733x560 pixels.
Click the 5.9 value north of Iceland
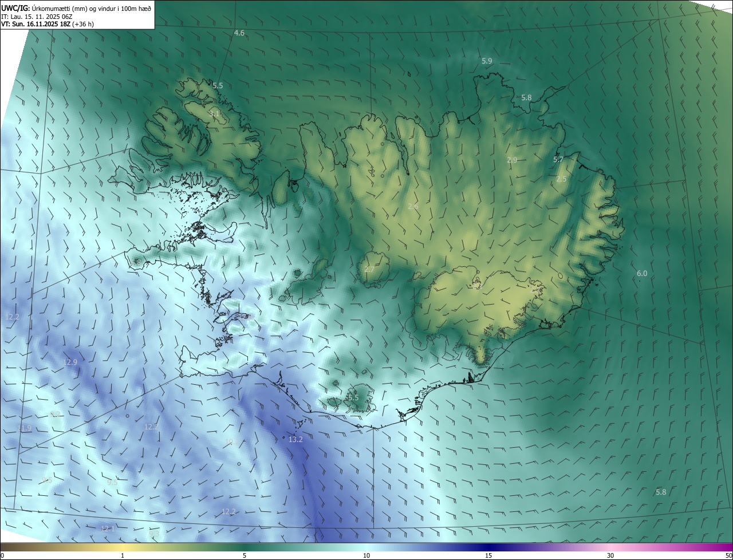[487, 61]
